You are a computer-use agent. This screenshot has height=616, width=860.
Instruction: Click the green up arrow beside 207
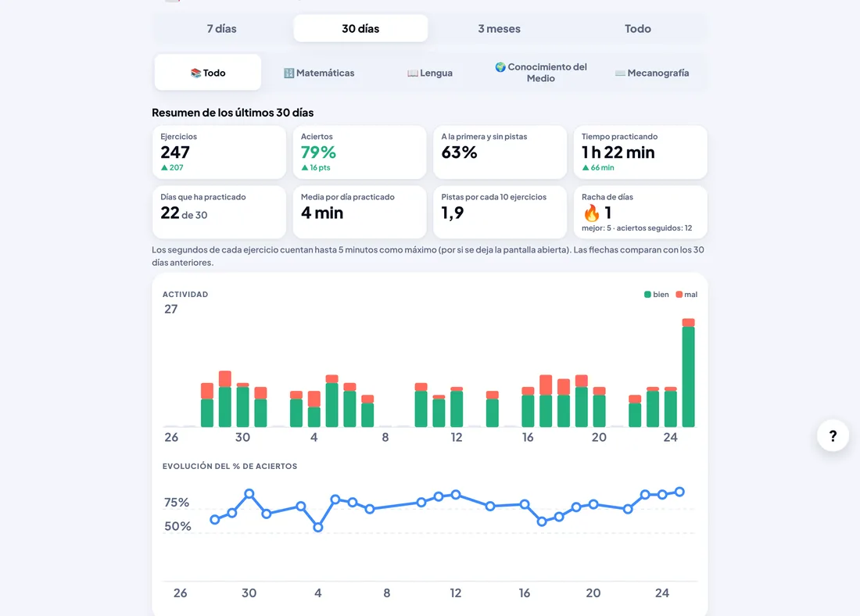click(164, 168)
